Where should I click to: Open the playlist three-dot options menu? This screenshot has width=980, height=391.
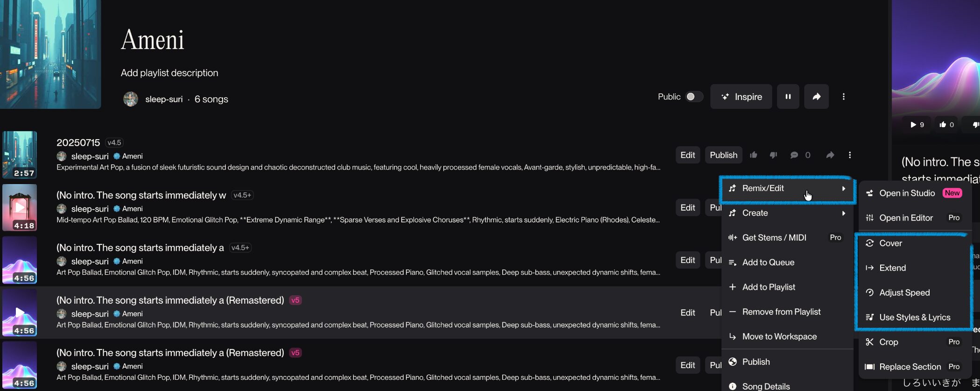tap(843, 97)
